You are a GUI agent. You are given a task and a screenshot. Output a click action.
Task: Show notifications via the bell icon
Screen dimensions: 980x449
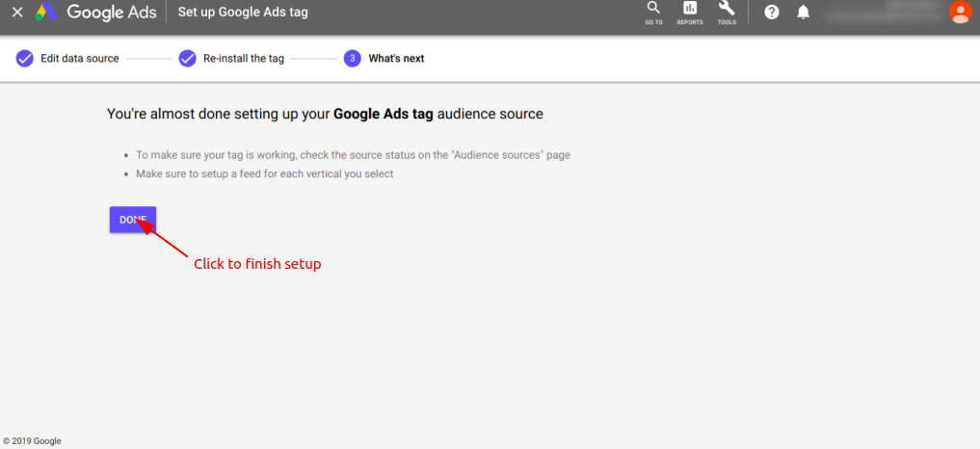pyautogui.click(x=803, y=12)
